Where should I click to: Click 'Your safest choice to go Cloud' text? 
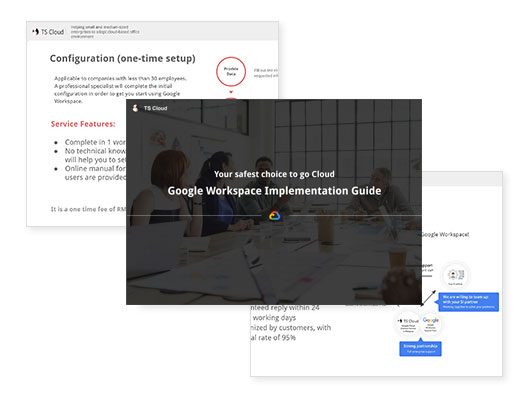[x=274, y=174]
